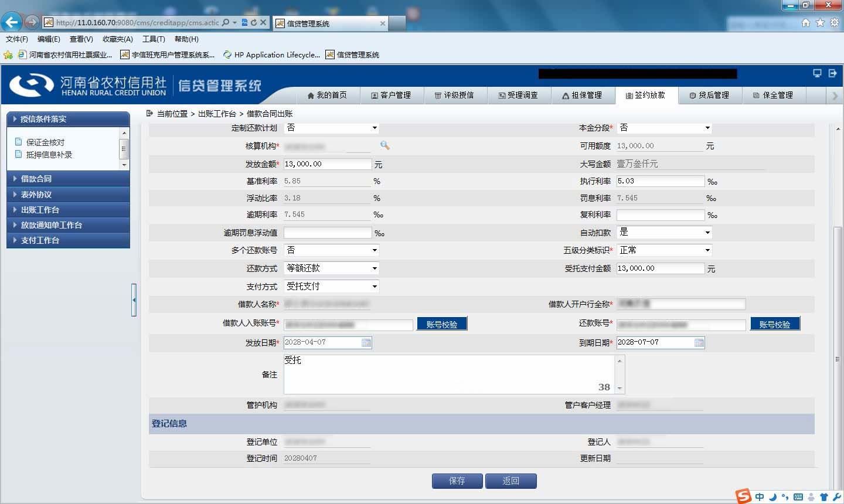The width and height of the screenshot is (844, 504).
Task: Click the wrench icon in IME toolbar
Action: [x=836, y=497]
